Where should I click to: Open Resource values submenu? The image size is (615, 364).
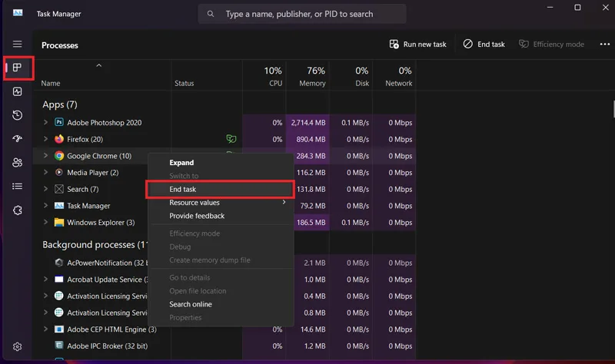point(221,203)
